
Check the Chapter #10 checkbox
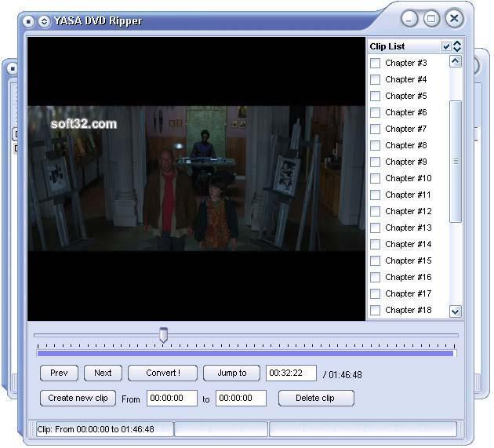tap(375, 178)
